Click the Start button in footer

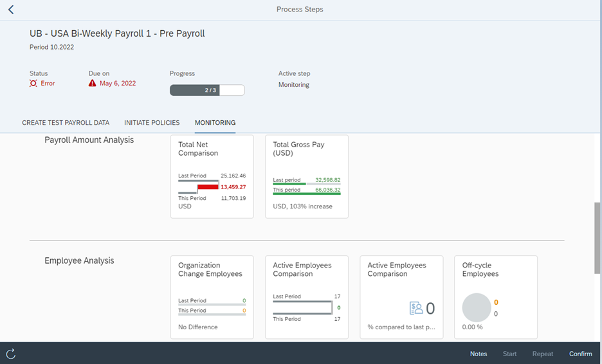tap(509, 354)
